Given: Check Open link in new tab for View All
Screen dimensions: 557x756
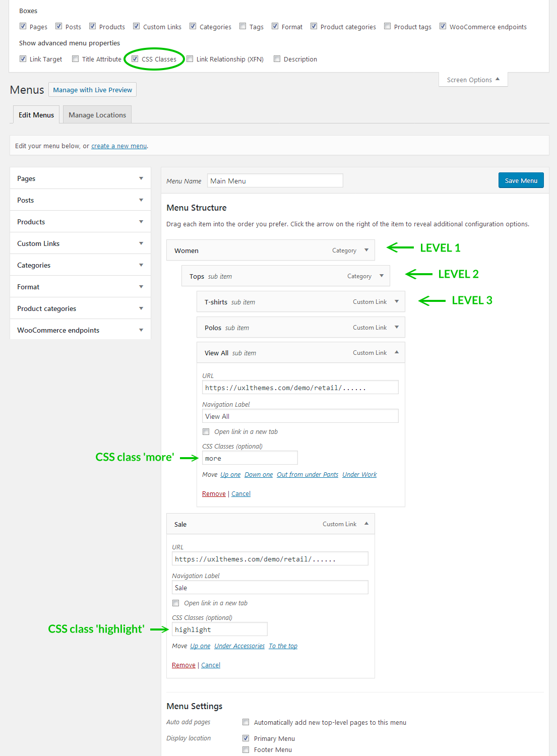Looking at the screenshot, I should tap(206, 431).
